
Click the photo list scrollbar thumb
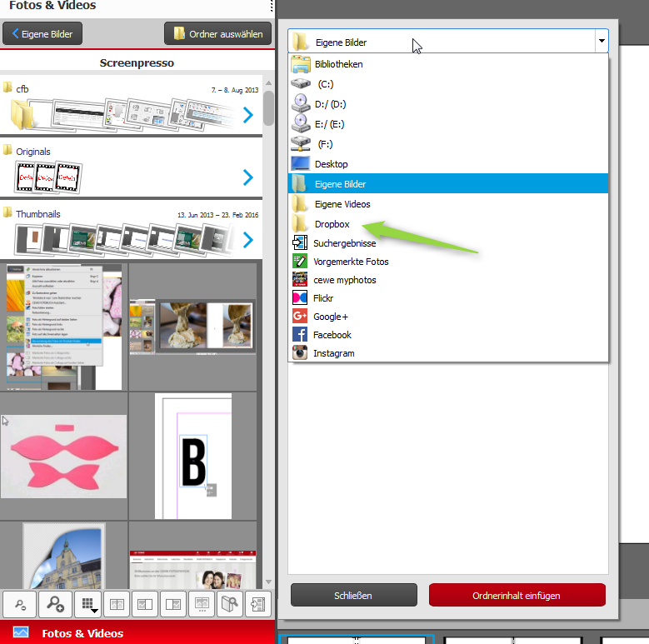(268, 108)
